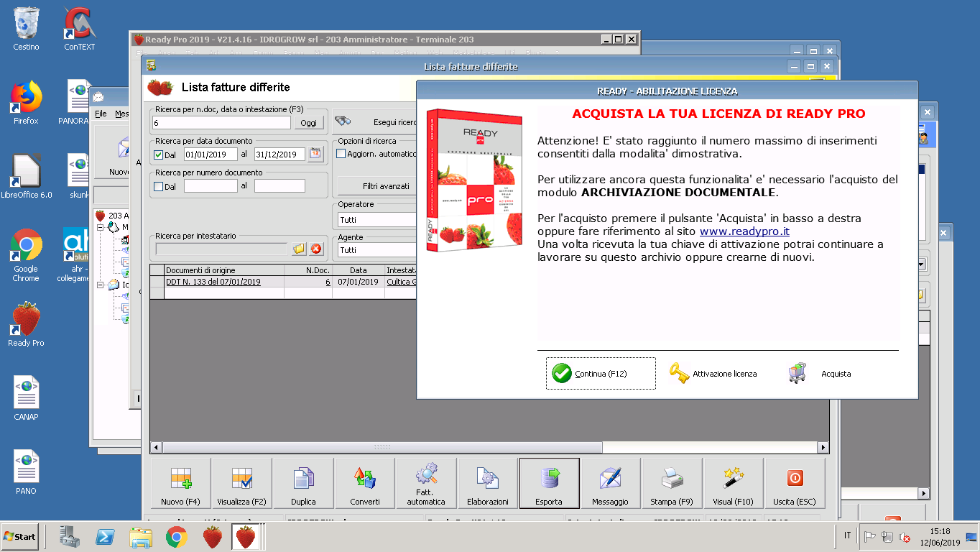Open the Operatore Tutti dropdown

coord(376,219)
